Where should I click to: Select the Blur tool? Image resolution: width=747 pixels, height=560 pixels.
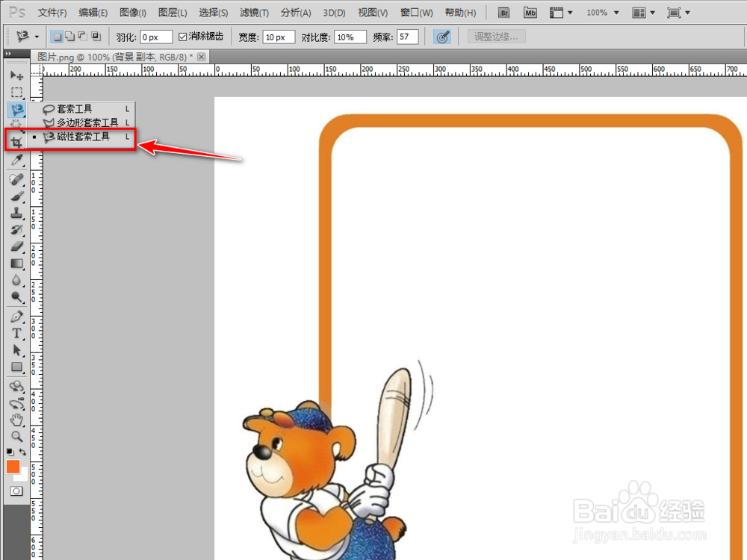pos(16,280)
